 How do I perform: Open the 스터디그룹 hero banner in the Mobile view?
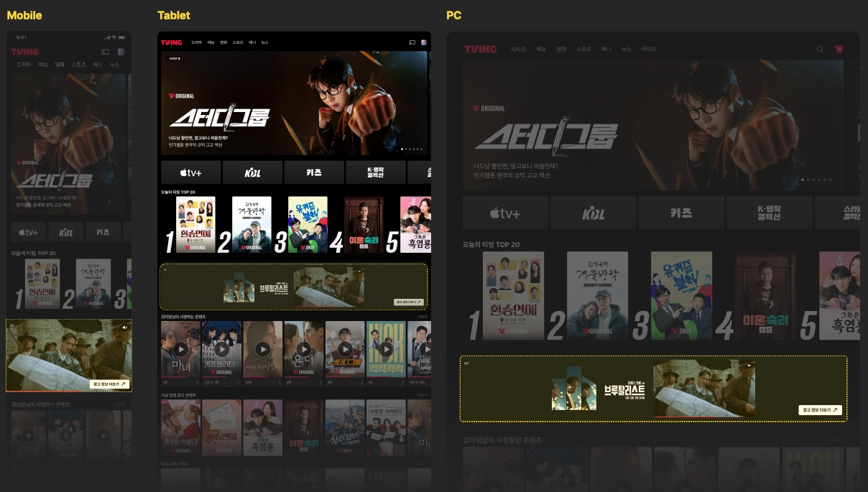coord(67,144)
